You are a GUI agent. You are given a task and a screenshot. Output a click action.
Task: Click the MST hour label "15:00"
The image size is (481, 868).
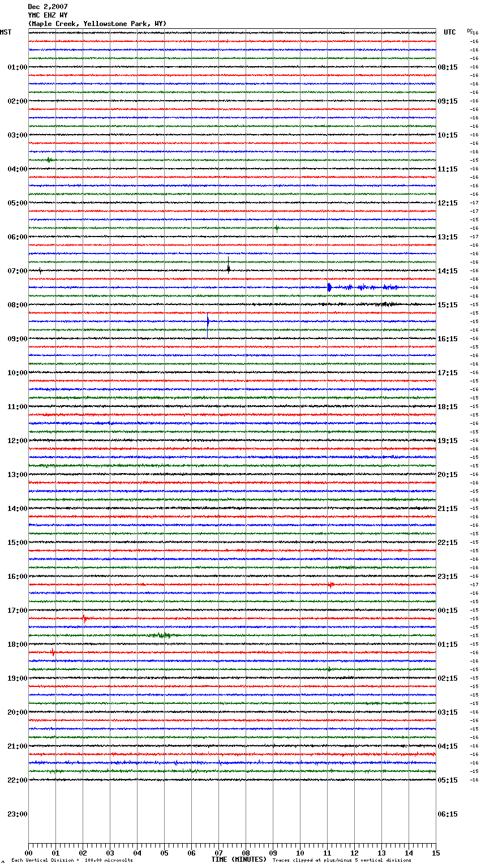18,543
